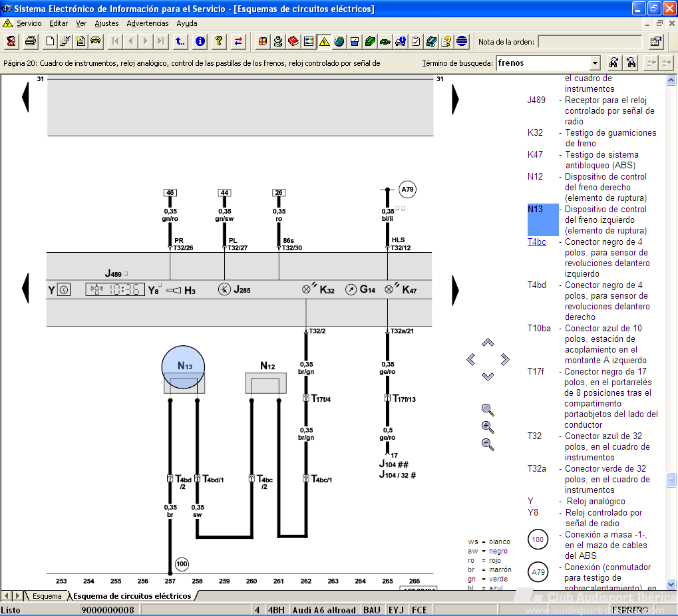Pan the diagram right with the chevron
The image size is (678, 616).
[x=504, y=359]
